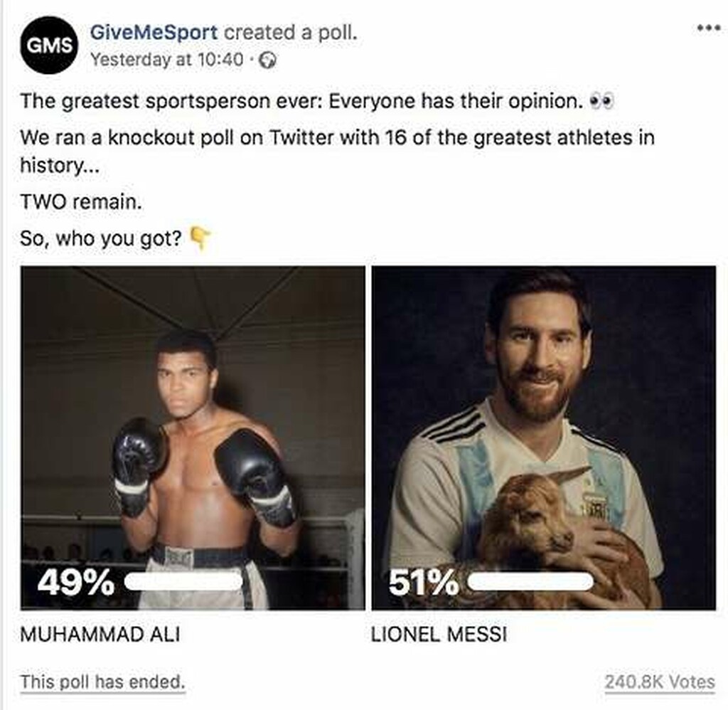Click the "This poll has ended." link

102,682
